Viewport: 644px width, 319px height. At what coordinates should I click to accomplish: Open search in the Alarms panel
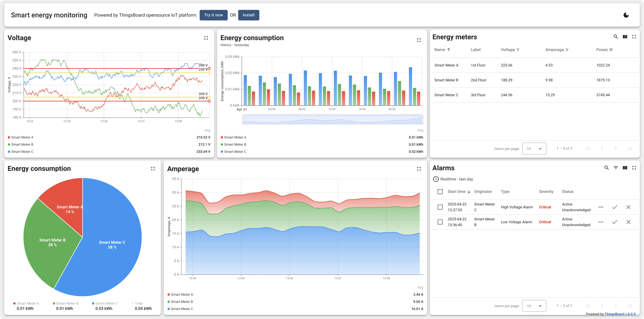point(606,168)
